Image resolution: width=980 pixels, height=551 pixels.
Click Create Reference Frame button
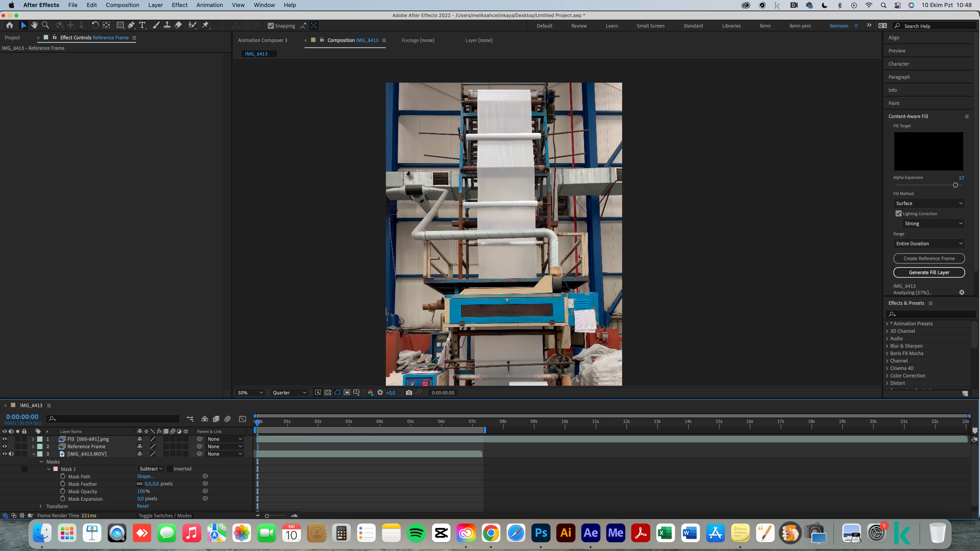[x=929, y=259]
